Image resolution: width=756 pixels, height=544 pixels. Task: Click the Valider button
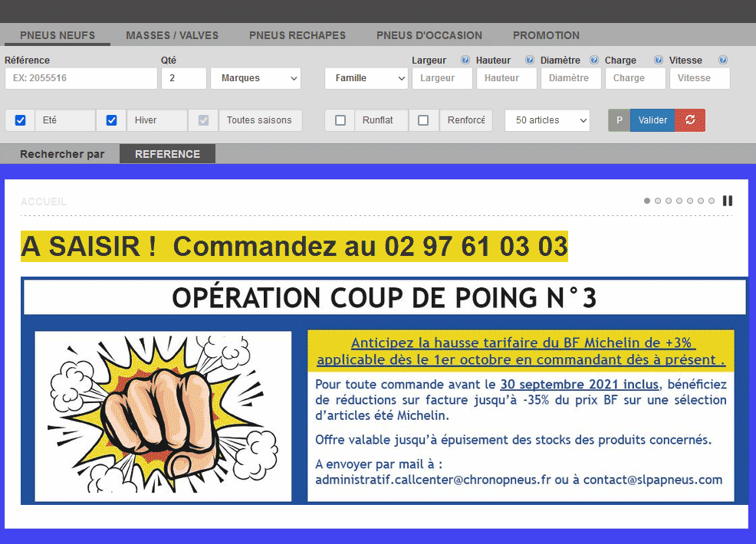(652, 120)
